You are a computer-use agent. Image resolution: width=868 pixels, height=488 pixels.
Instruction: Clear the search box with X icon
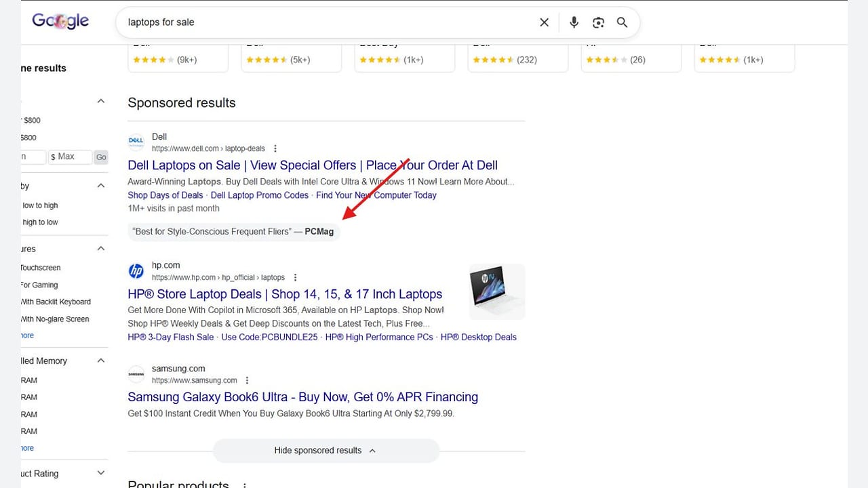[544, 22]
